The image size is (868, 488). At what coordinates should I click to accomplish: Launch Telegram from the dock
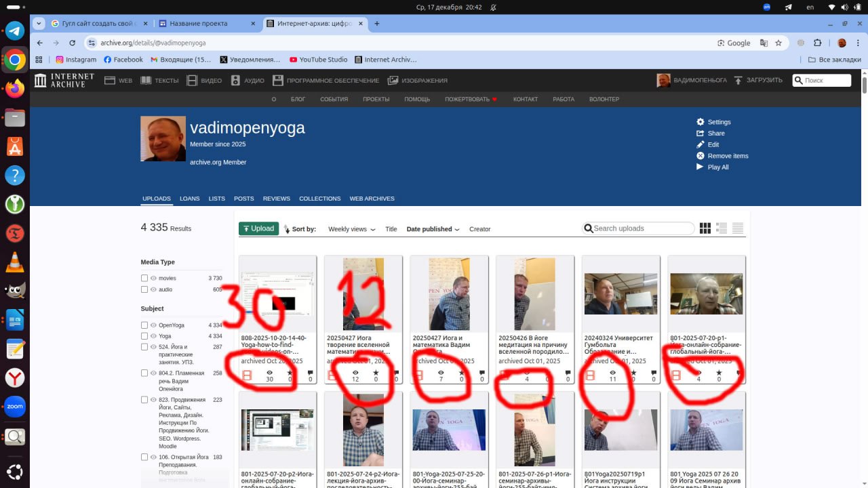[15, 30]
